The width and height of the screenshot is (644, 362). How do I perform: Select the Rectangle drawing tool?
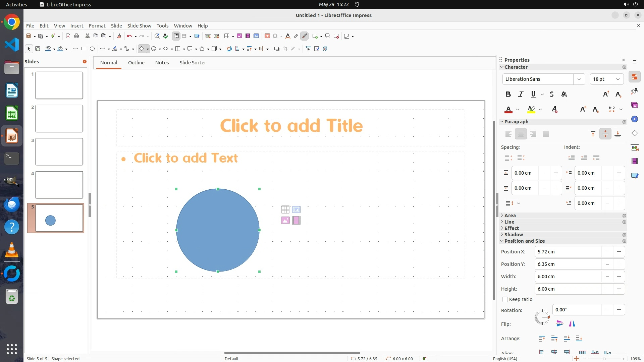pos(84,49)
